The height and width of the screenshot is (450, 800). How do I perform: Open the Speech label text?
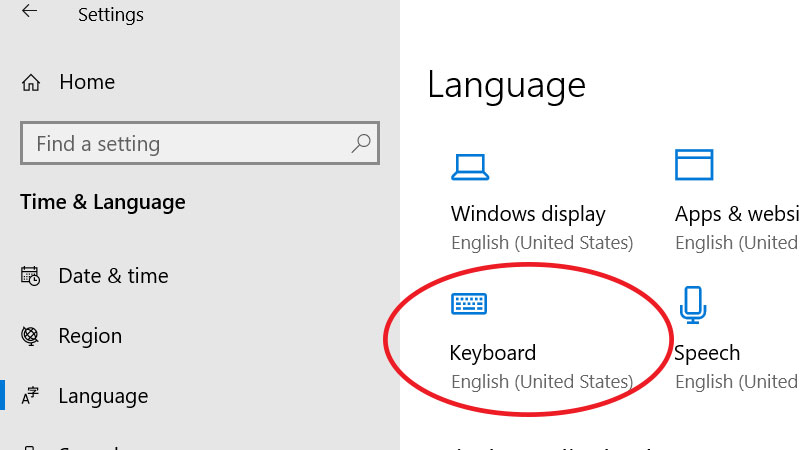click(707, 353)
